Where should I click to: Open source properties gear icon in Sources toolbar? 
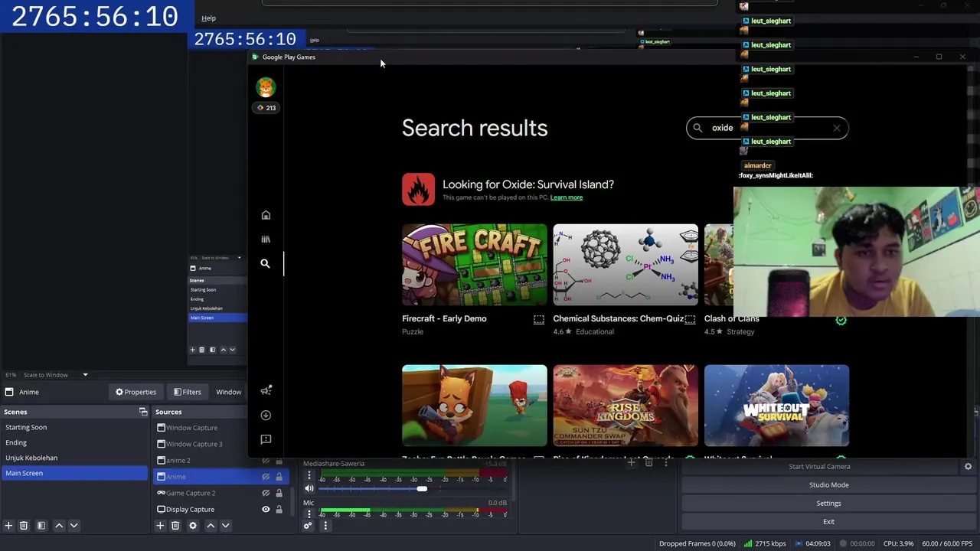click(193, 526)
